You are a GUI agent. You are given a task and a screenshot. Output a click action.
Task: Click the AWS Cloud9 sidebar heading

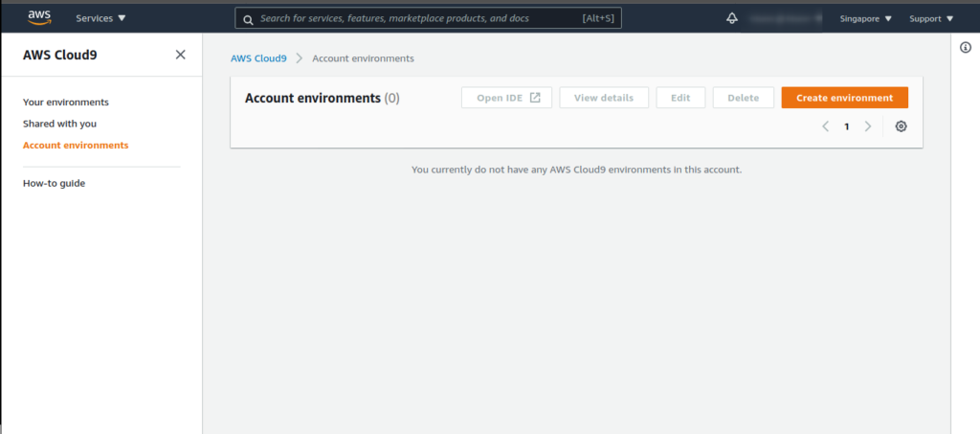[60, 55]
